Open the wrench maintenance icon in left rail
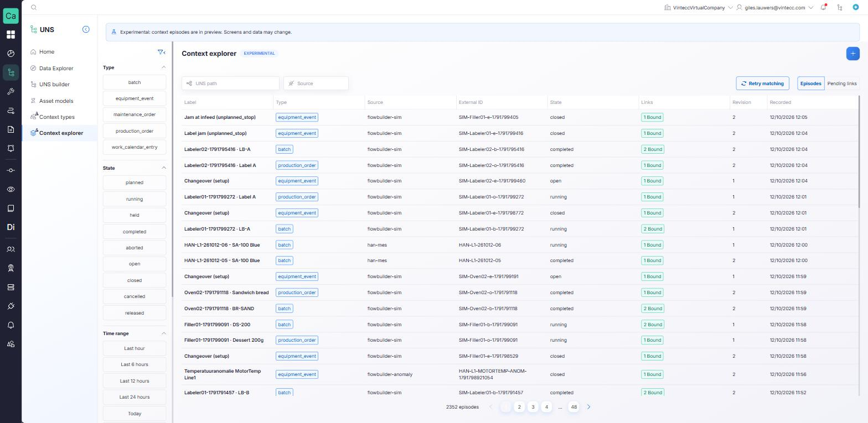The height and width of the screenshot is (423, 868). tap(11, 92)
